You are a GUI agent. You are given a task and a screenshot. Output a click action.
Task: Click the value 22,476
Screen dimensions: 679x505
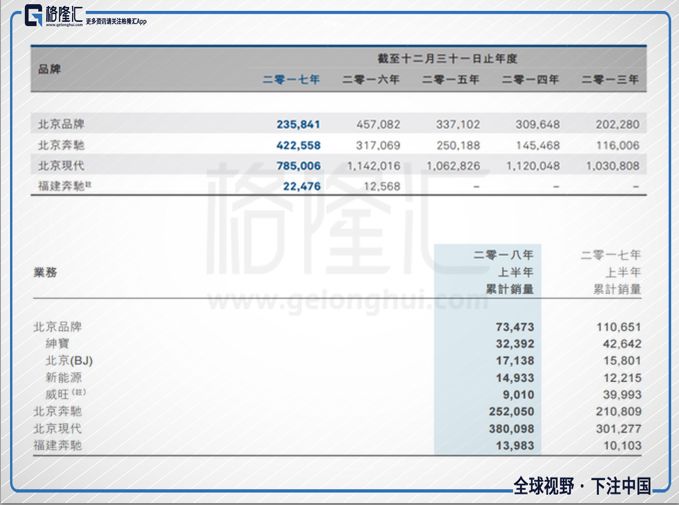click(x=302, y=187)
